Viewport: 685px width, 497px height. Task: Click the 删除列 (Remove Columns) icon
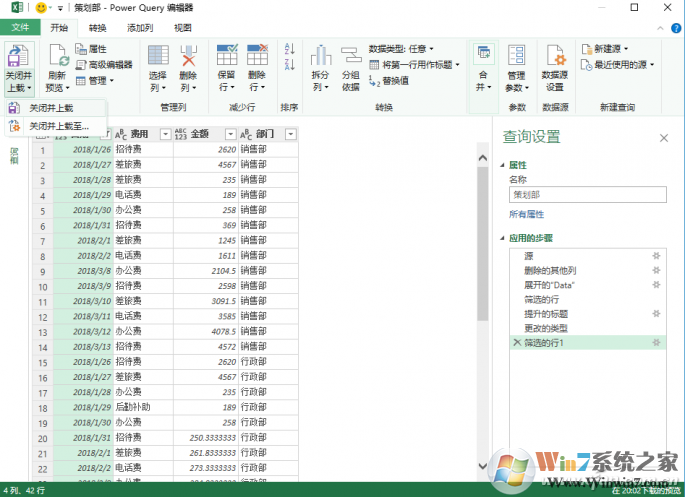coord(188,55)
